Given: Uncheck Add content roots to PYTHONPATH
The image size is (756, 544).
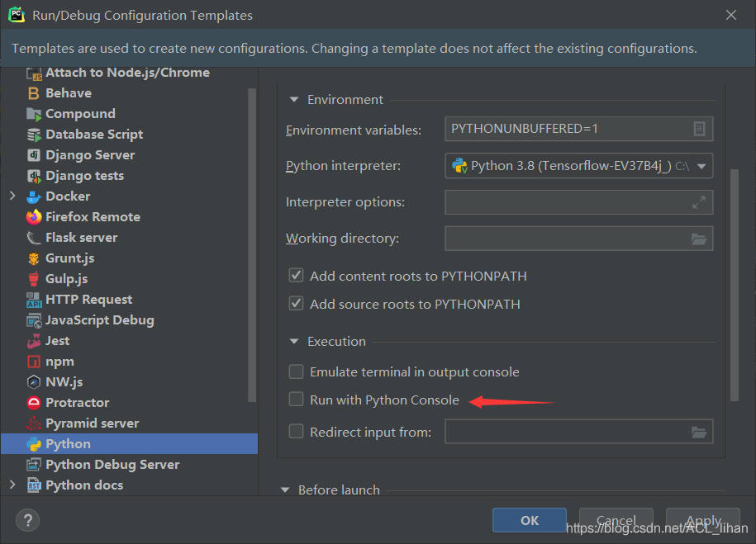Looking at the screenshot, I should 296,276.
